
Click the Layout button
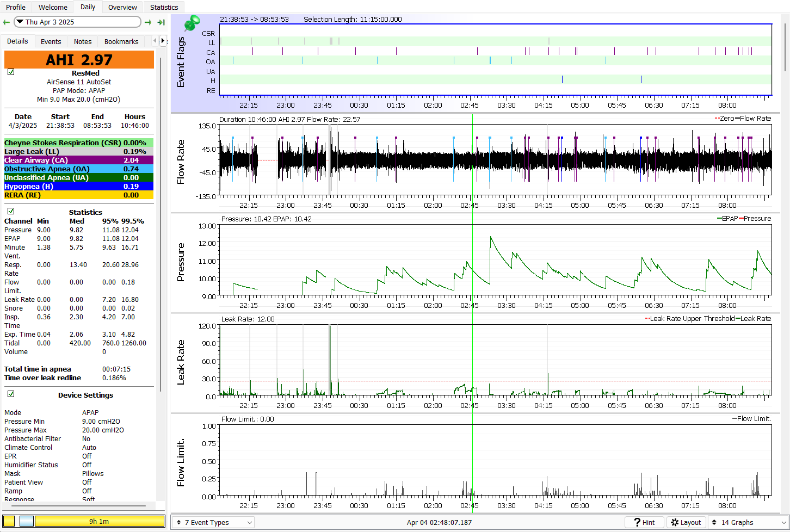(x=686, y=522)
